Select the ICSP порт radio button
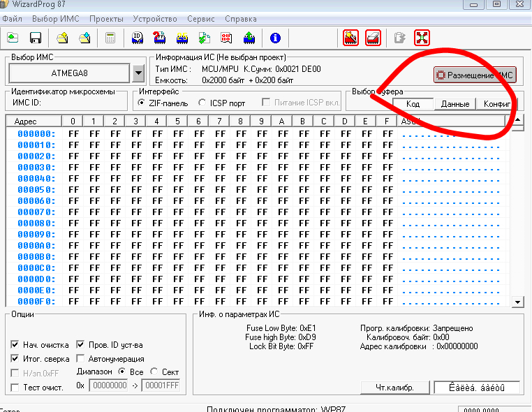The image size is (532, 412). tap(202, 103)
